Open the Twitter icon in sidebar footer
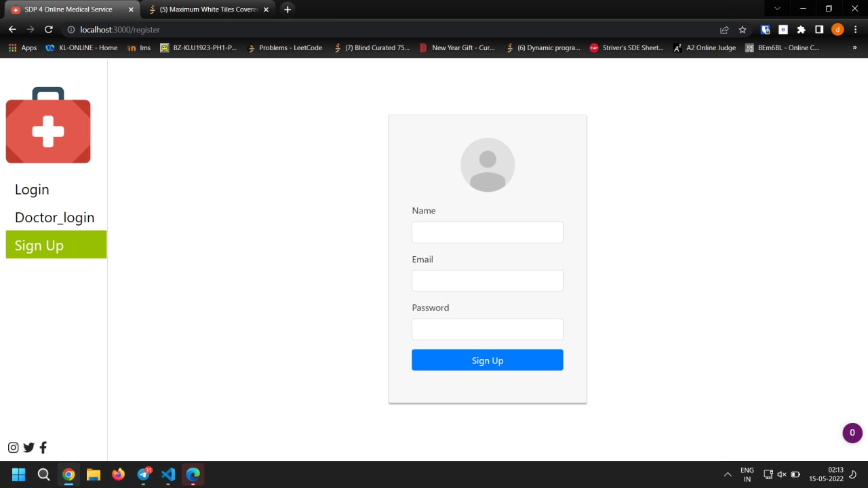Viewport: 868px width, 488px height. click(x=28, y=447)
